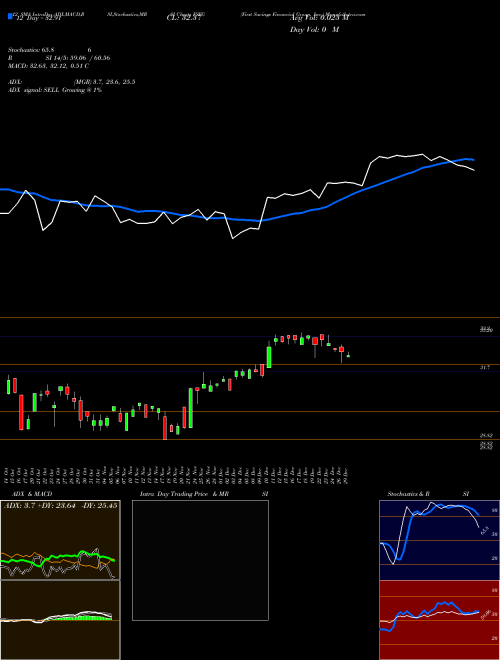Click the last small green candle on chart
Image resolution: width=500 pixels, height=660 pixels.
pyautogui.click(x=348, y=356)
